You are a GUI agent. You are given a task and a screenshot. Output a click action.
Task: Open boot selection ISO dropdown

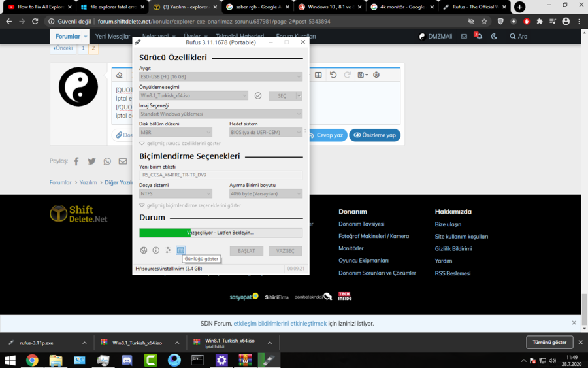click(x=193, y=95)
